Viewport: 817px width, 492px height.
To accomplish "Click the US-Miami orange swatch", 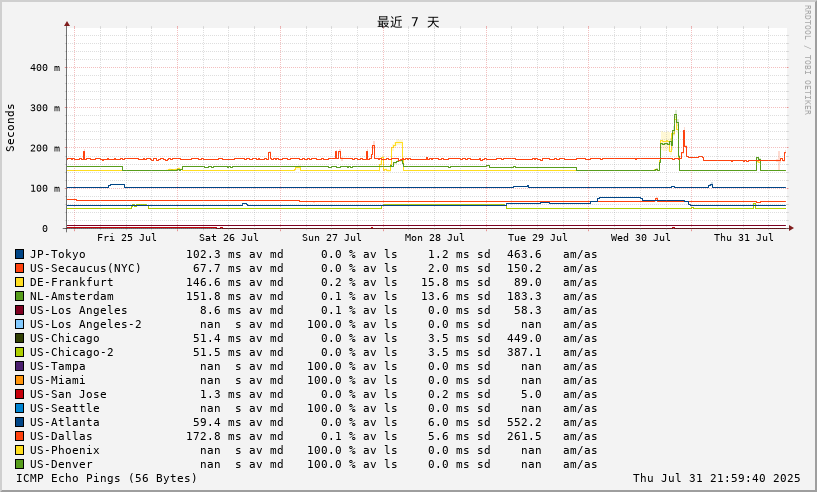I will (19, 380).
